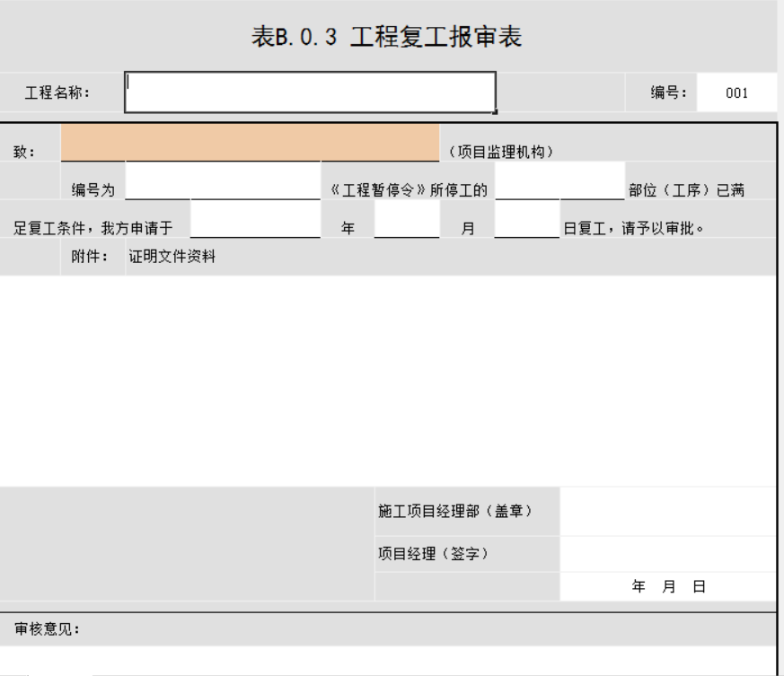
Task: Select the blank cell before 年
Action: tap(255, 219)
